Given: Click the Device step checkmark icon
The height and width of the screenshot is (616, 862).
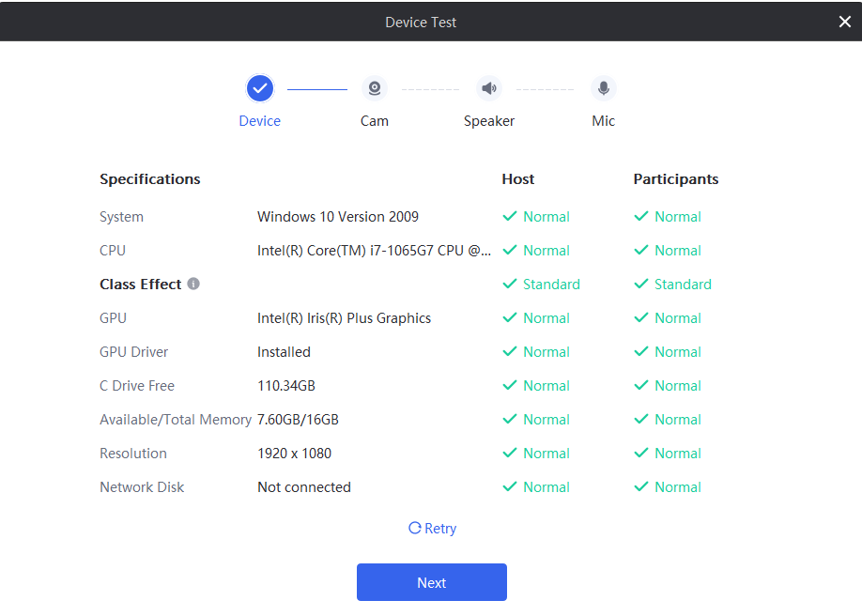Looking at the screenshot, I should coord(260,88).
